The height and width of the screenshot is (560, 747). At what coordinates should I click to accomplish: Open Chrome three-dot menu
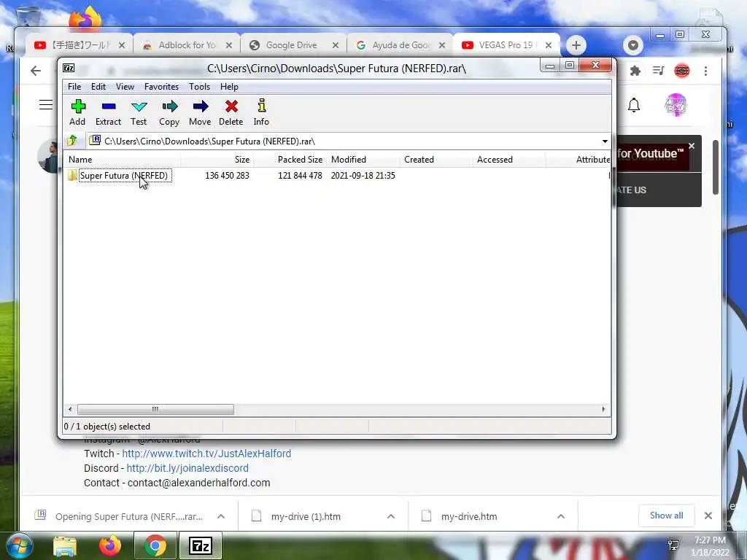[x=706, y=71]
